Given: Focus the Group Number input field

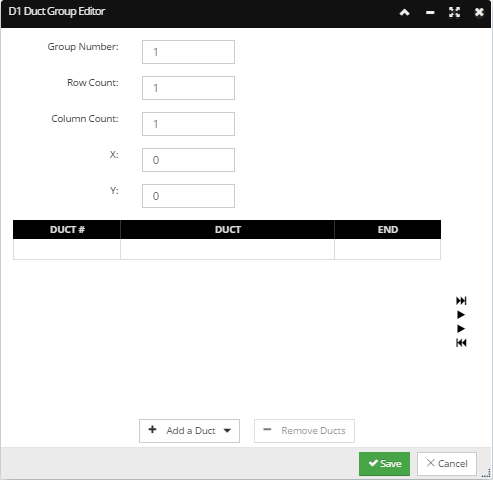Looking at the screenshot, I should [188, 52].
